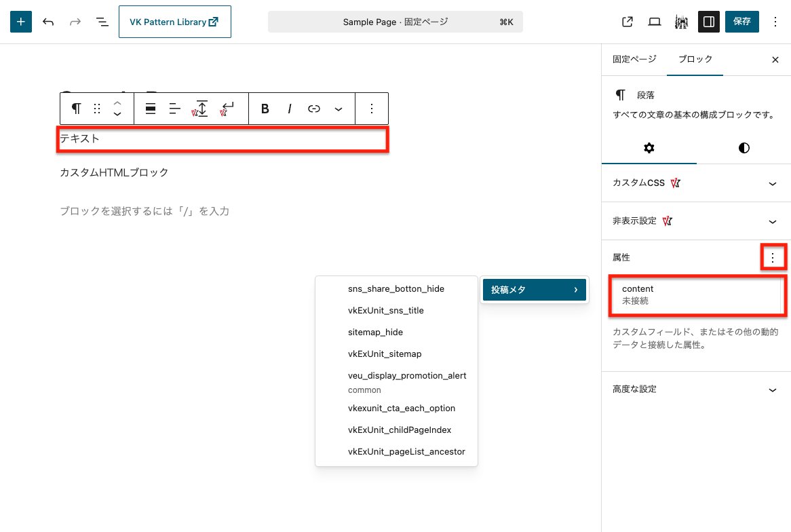Switch to the ブロック tab
Screen dimensions: 791x532
pos(695,60)
